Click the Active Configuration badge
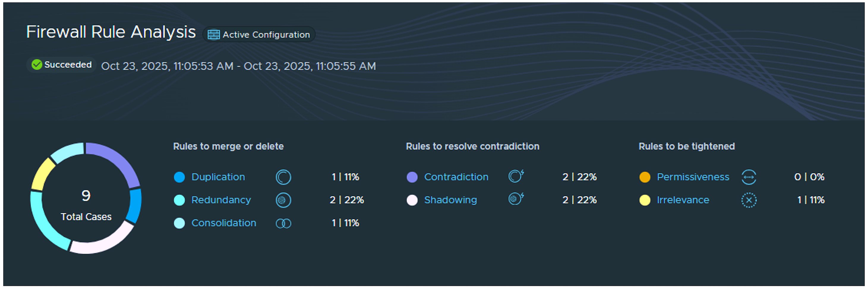Image resolution: width=868 pixels, height=289 pixels. pos(259,35)
